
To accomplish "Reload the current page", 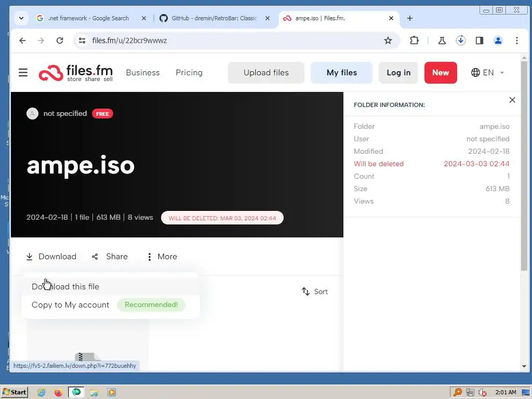I will pos(60,41).
